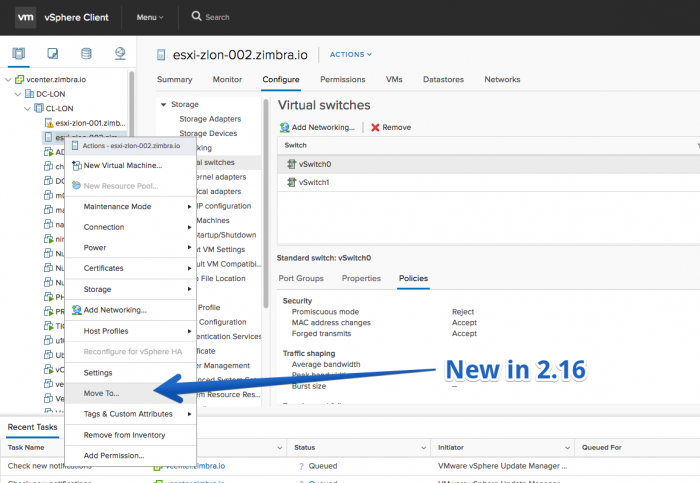Choose Settings in context menu
This screenshot has height=483, width=700.
(130, 373)
